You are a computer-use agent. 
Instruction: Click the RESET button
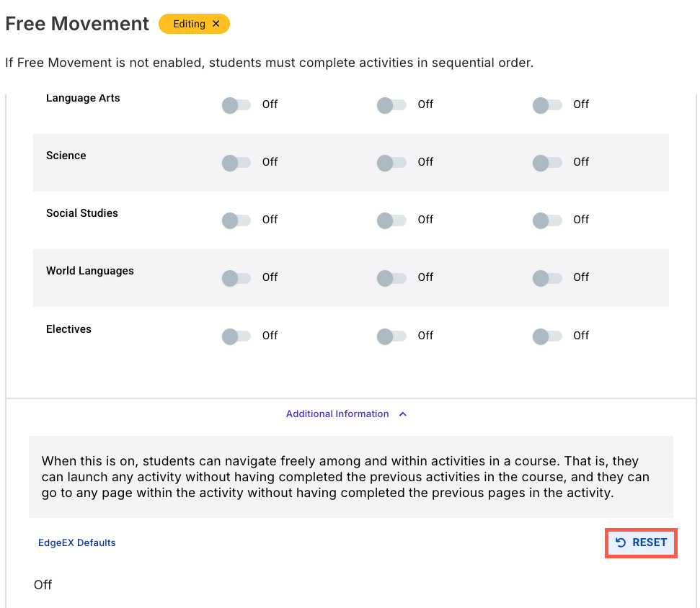point(641,543)
